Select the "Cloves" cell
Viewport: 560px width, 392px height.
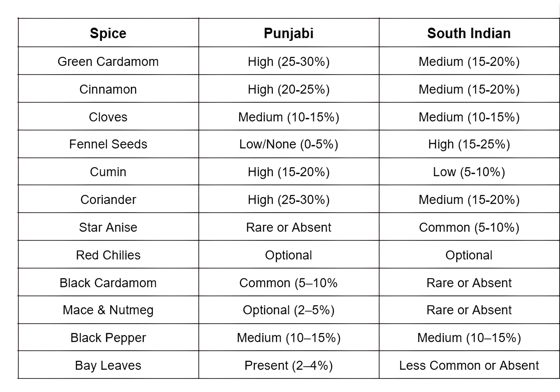click(108, 117)
